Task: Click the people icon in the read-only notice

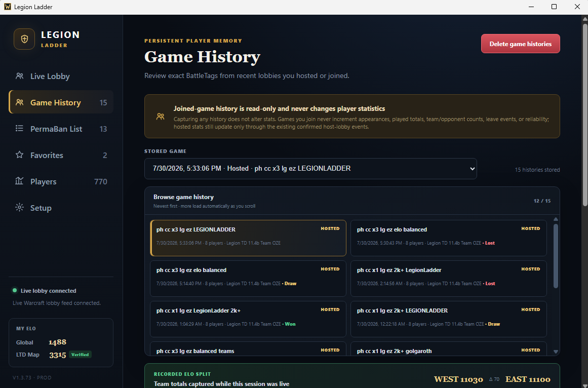Action: (161, 116)
